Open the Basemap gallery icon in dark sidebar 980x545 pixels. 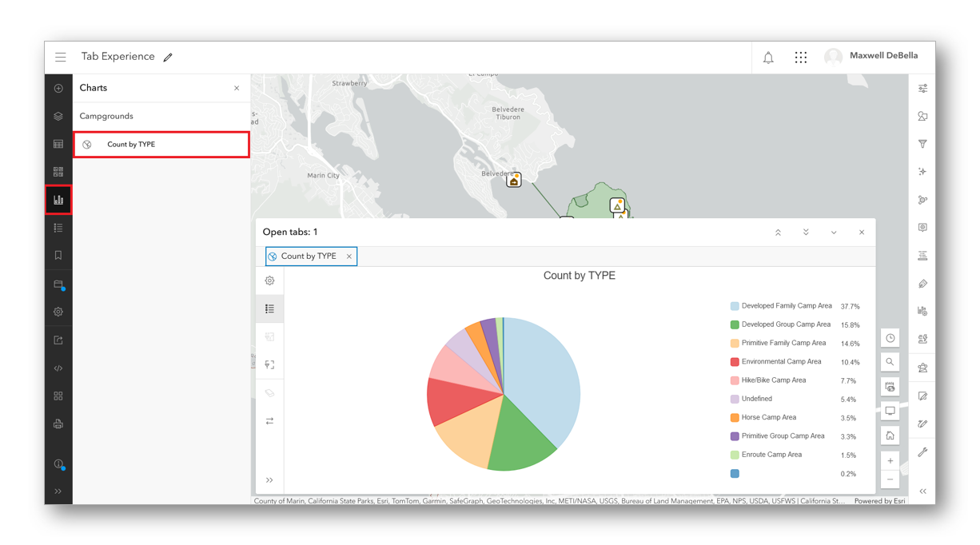coord(58,172)
